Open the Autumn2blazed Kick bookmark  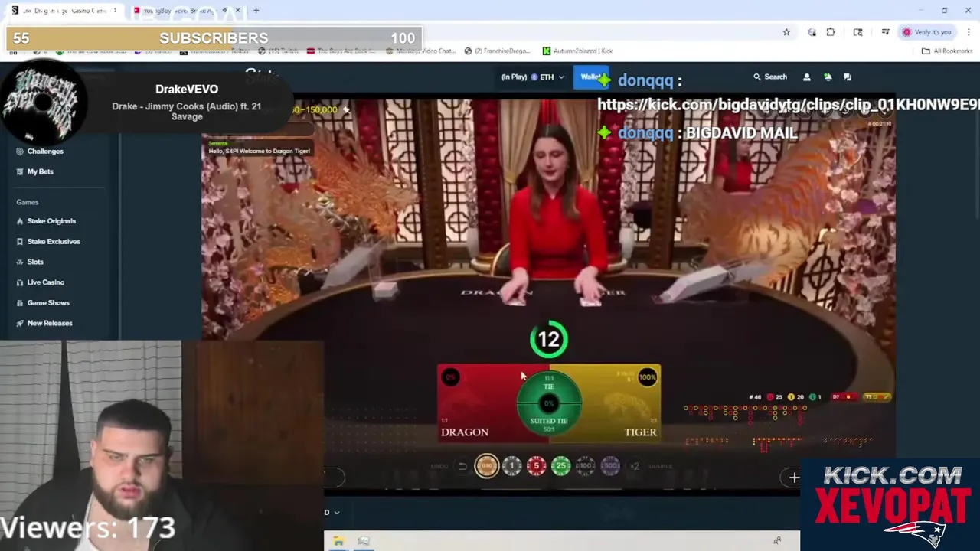(x=577, y=51)
